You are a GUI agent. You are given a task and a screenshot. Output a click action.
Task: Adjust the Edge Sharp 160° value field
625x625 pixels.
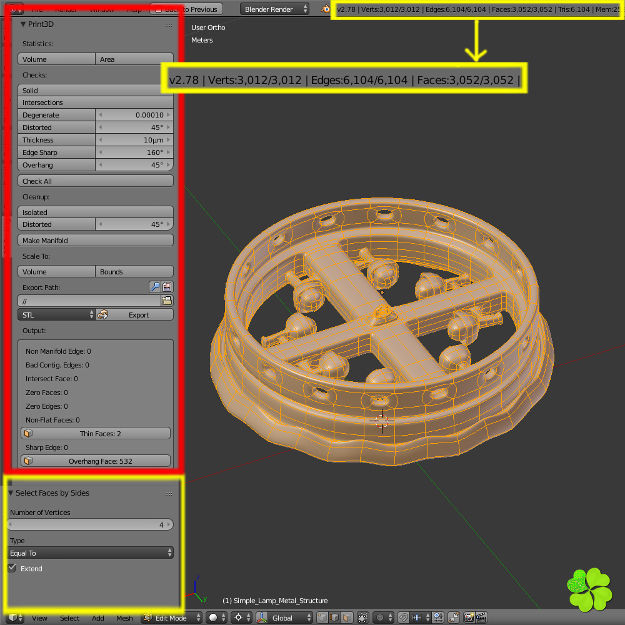pyautogui.click(x=135, y=152)
